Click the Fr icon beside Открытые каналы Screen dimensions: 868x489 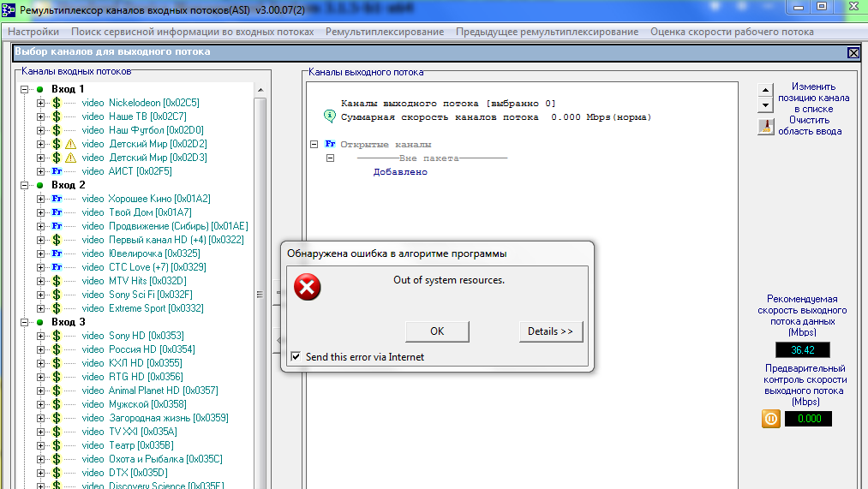click(330, 144)
